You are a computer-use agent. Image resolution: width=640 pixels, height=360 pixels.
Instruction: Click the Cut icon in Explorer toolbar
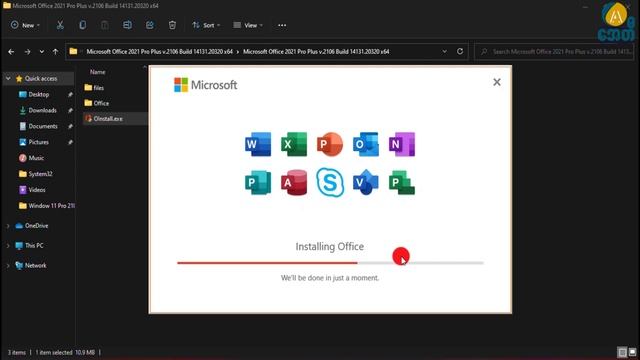pos(60,25)
